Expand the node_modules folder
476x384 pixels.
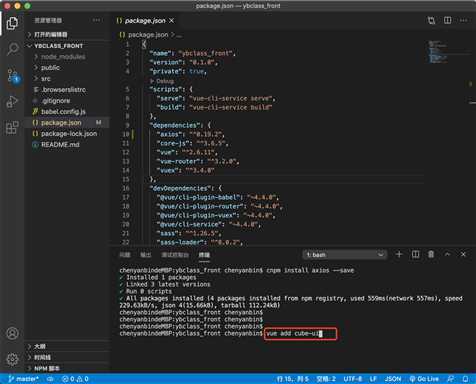(x=63, y=57)
